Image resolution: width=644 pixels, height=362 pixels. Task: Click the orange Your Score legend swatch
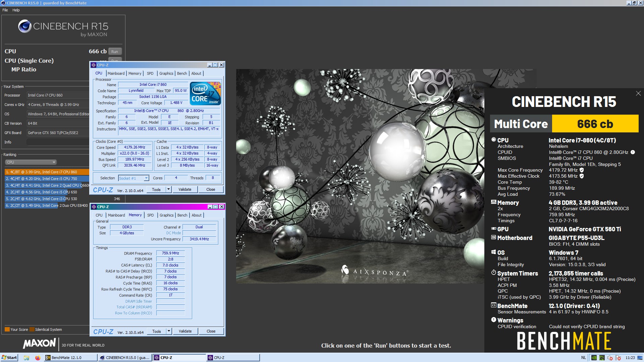(7, 329)
